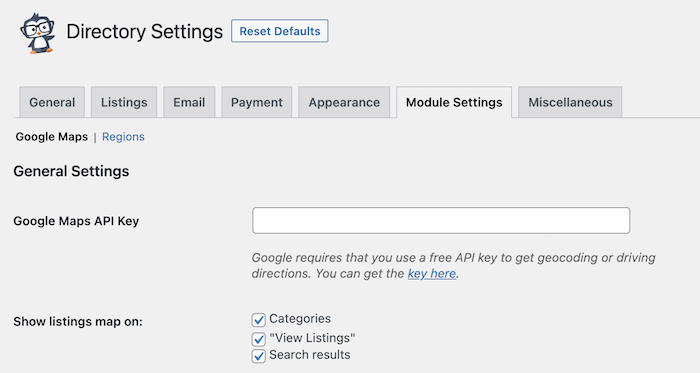Uncheck the Categories checkbox
This screenshot has height=373, width=700.
point(258,319)
